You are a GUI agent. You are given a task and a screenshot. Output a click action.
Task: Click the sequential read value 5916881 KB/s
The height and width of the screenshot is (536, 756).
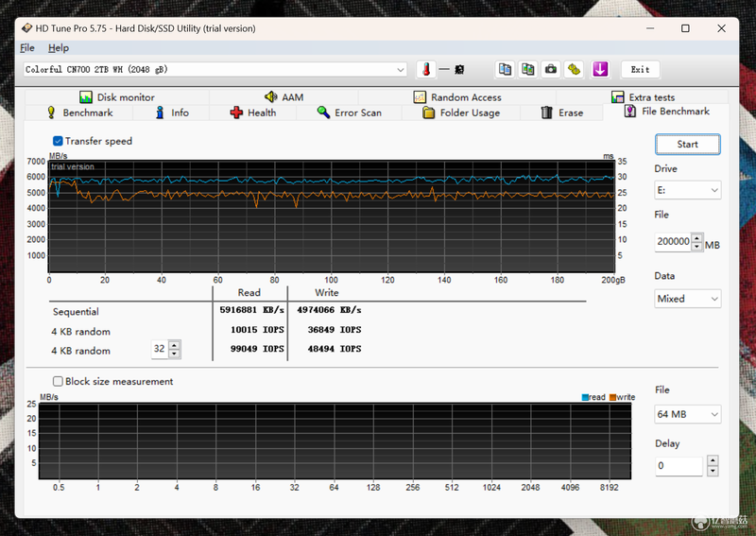tap(251, 310)
